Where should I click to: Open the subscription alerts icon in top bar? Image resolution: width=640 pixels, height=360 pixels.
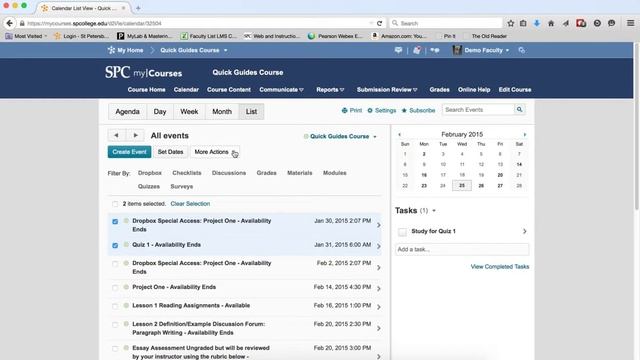(435, 50)
